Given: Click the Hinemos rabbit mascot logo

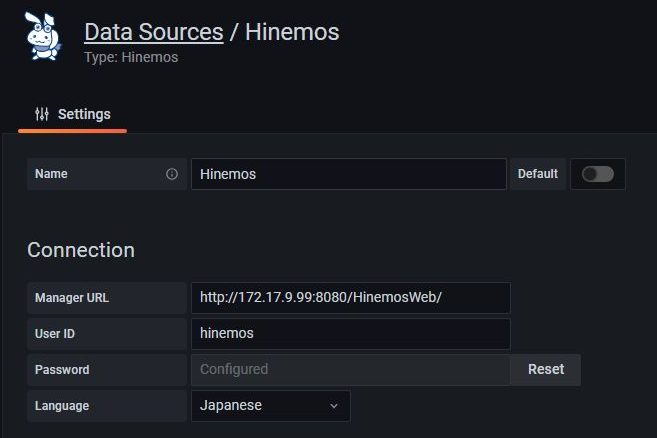Looking at the screenshot, I should pyautogui.click(x=43, y=36).
